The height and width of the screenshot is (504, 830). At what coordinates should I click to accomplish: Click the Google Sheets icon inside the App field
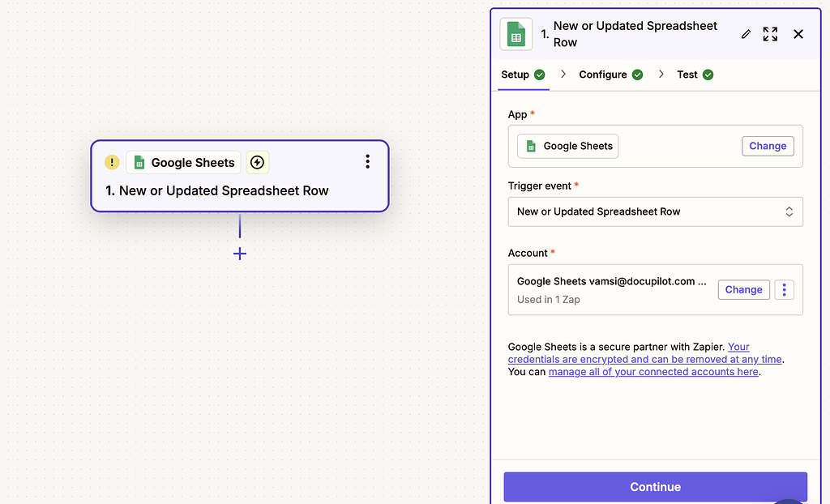[531, 146]
